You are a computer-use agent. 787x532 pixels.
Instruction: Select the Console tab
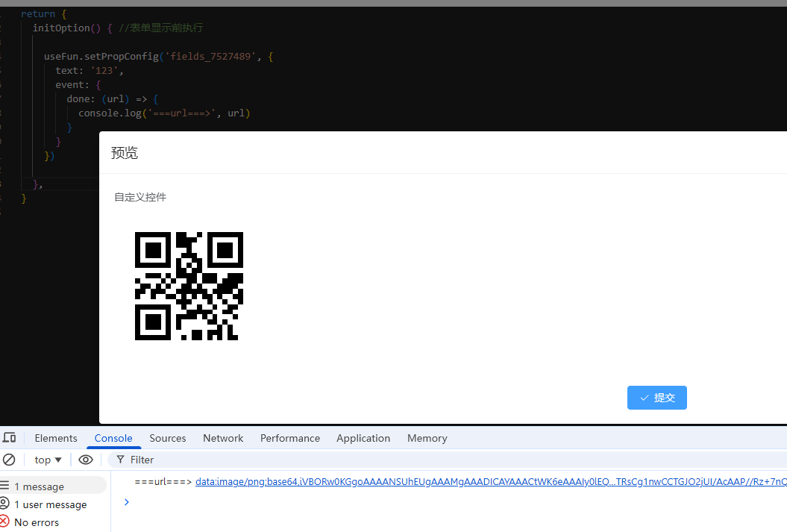click(113, 438)
